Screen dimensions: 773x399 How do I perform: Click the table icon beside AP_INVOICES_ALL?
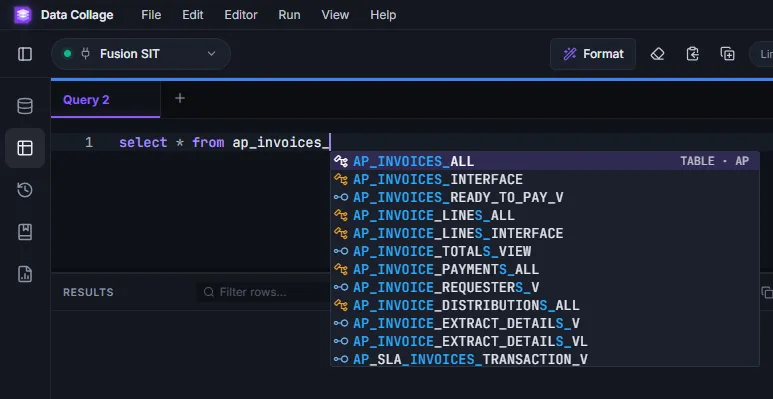[x=341, y=161]
